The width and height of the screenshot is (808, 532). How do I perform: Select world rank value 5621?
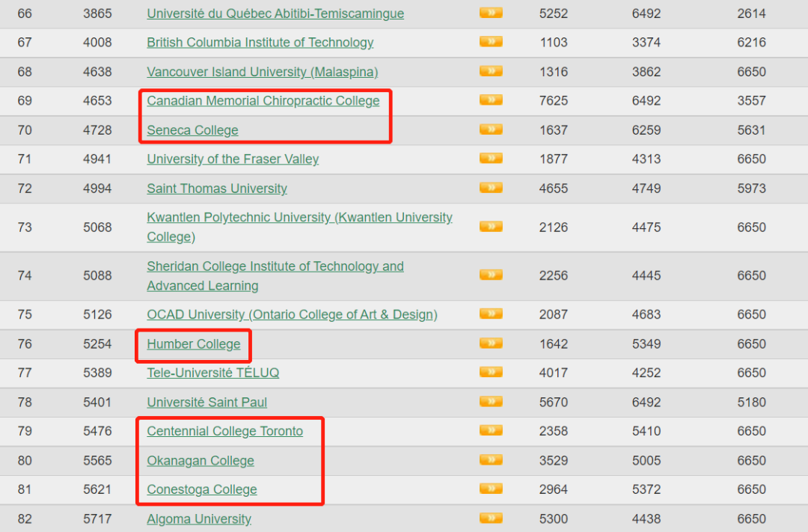point(97,489)
